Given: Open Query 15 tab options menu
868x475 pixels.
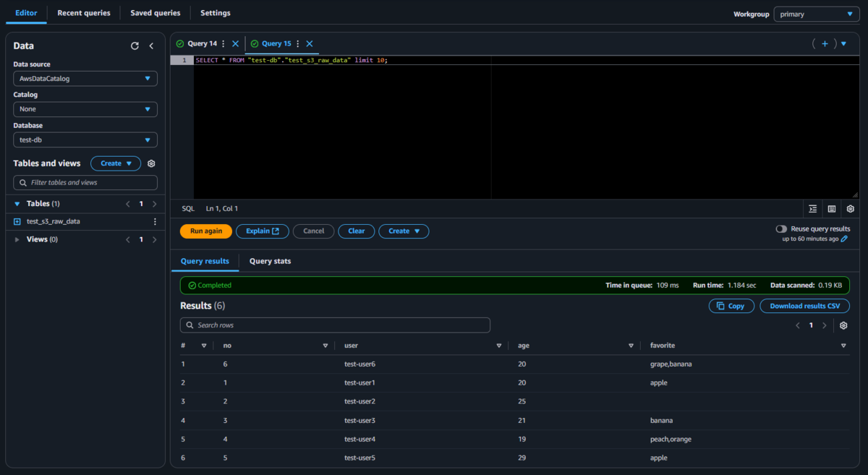Looking at the screenshot, I should [x=298, y=44].
